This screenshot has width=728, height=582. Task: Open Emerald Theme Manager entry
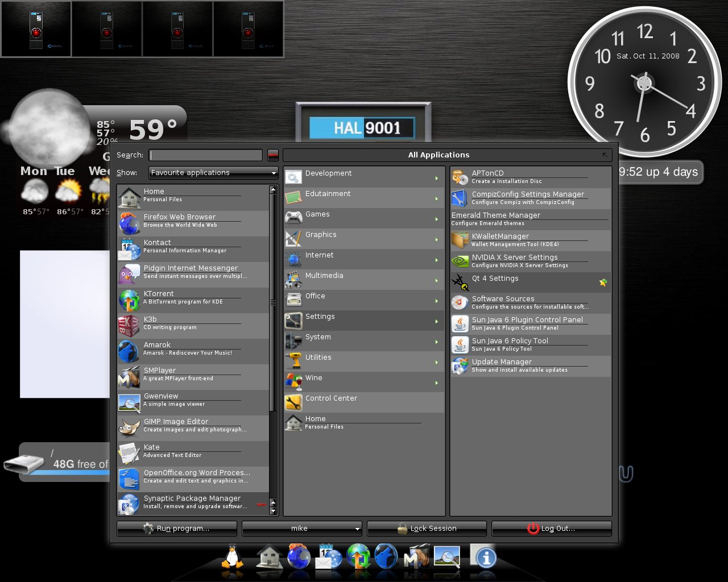click(x=531, y=219)
